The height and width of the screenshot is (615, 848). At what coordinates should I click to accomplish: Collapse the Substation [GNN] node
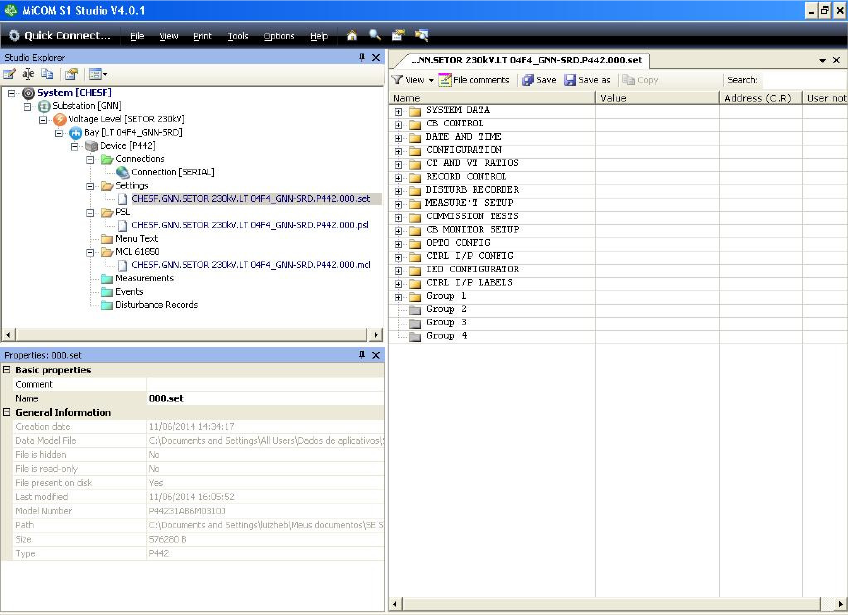[x=27, y=107]
